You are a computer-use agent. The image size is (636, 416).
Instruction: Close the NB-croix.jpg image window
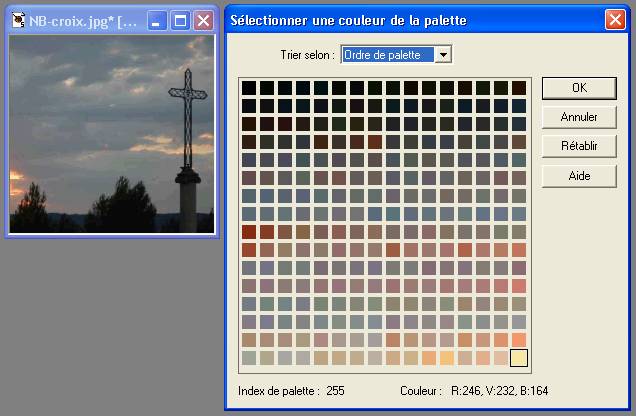coord(203,20)
